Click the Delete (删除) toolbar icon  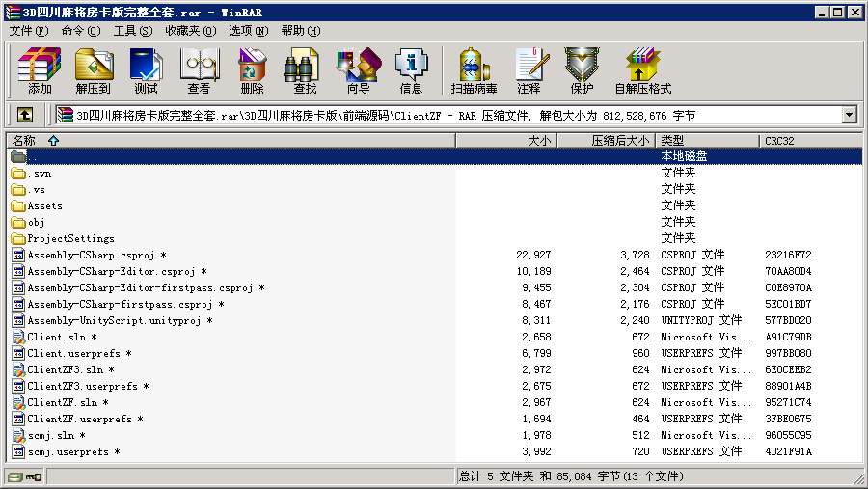252,70
